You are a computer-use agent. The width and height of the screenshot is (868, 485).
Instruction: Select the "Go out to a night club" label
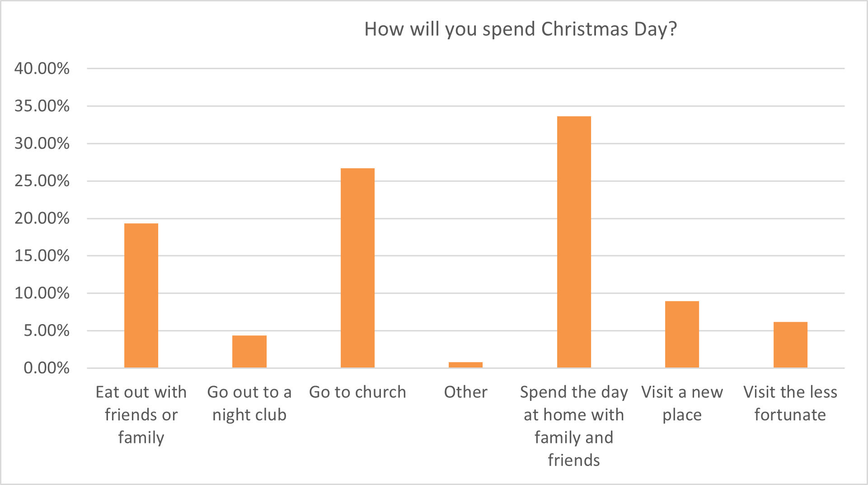pyautogui.click(x=249, y=403)
